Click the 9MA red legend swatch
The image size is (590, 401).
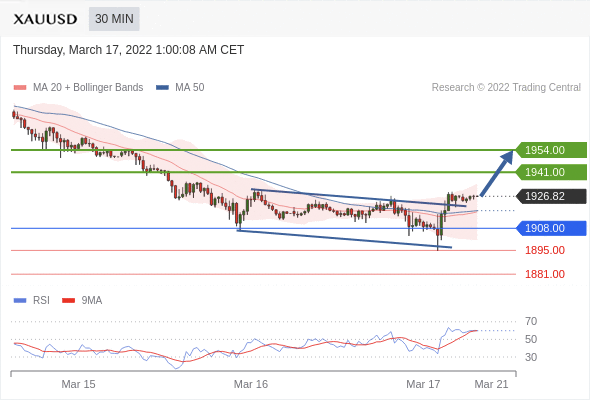(x=68, y=301)
